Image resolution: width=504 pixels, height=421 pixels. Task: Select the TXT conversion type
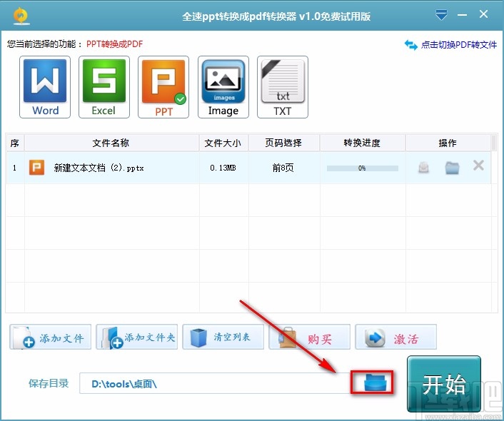tap(283, 87)
